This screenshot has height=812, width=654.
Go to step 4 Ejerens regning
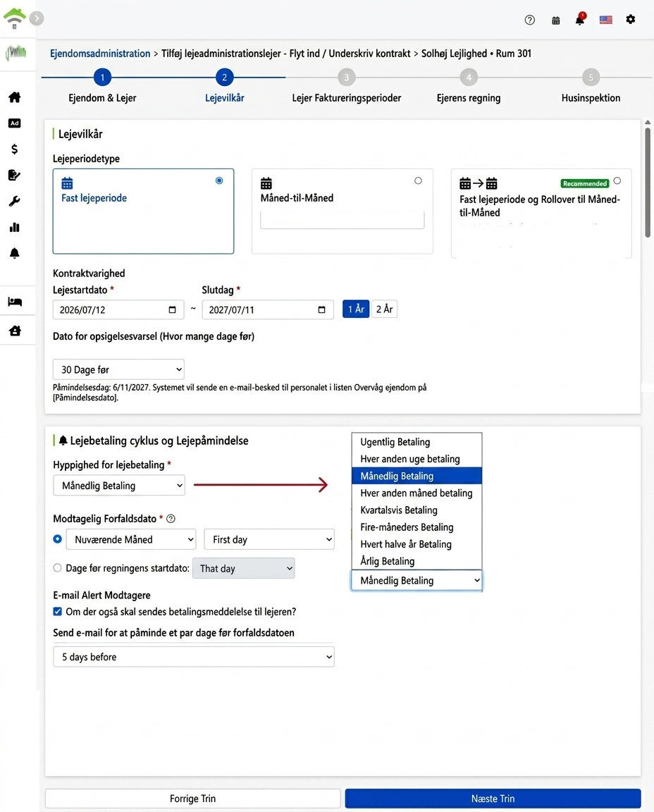click(469, 77)
